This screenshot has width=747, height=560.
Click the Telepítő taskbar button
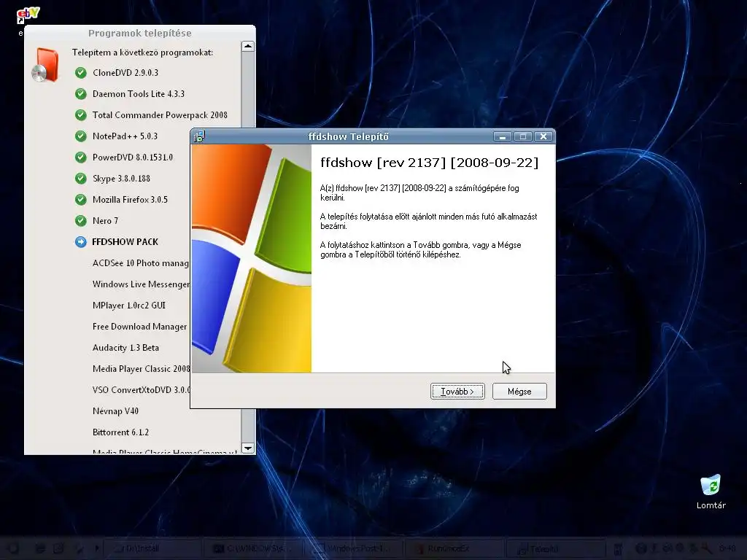click(557, 548)
